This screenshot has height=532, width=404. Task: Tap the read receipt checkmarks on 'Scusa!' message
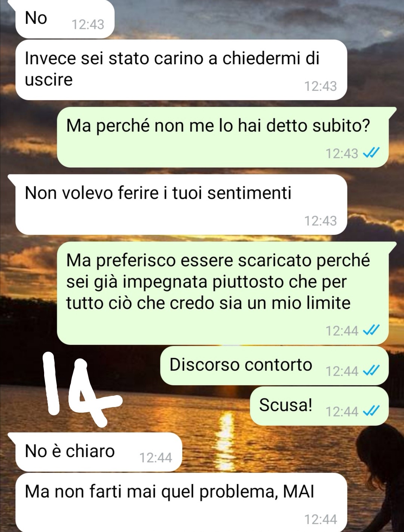(371, 411)
